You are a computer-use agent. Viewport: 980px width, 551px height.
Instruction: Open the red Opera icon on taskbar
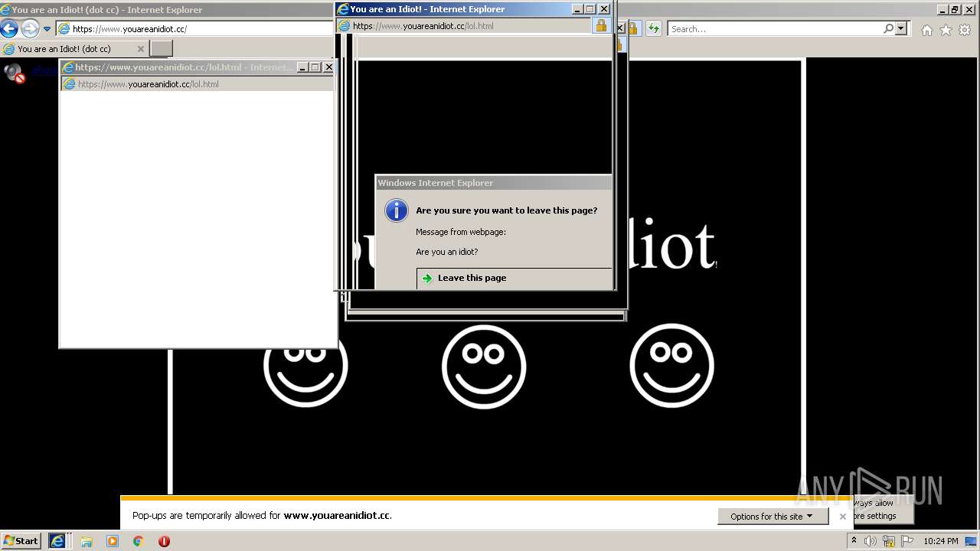pyautogui.click(x=164, y=541)
